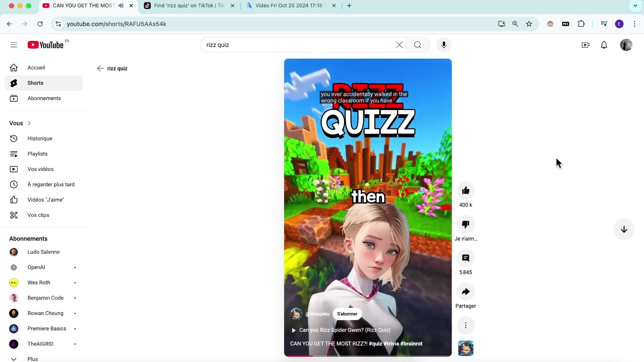Open À regarder plus tard
644x362 pixels.
pos(44,185)
